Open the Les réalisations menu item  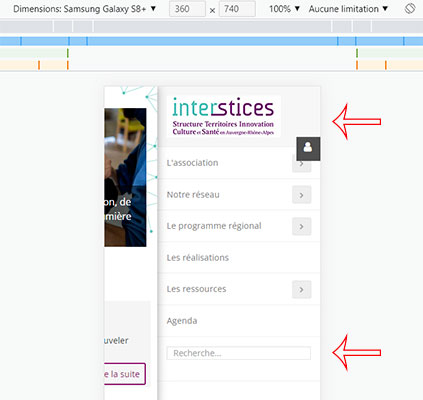[x=198, y=257]
